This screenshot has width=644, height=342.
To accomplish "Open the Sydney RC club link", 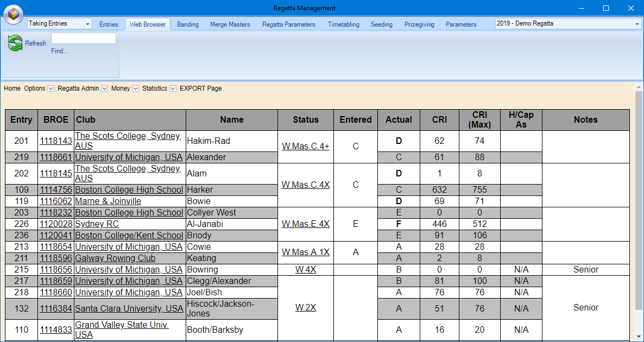I will (97, 224).
